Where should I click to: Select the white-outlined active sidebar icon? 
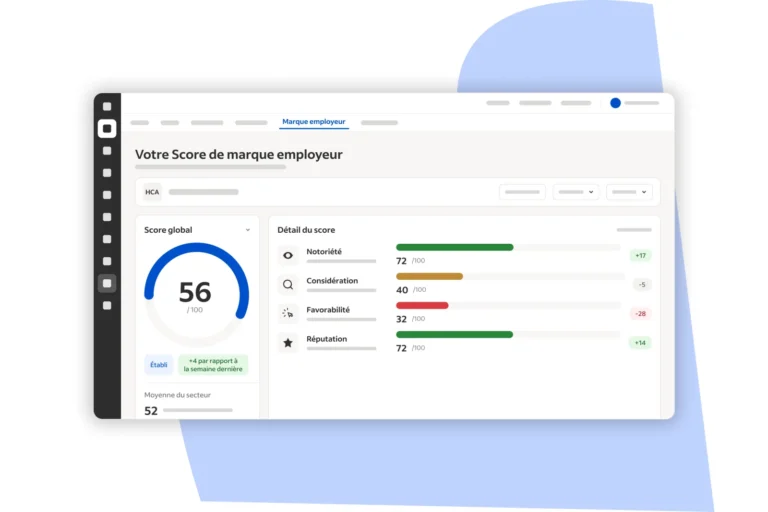(x=107, y=129)
